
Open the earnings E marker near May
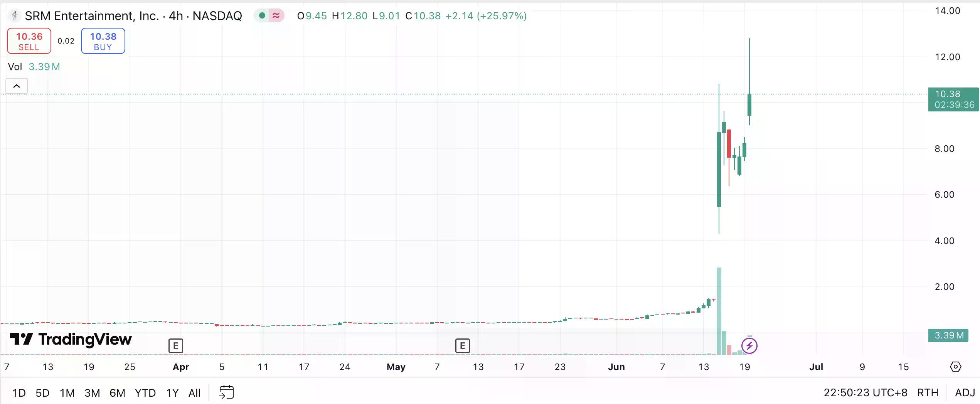coord(462,346)
